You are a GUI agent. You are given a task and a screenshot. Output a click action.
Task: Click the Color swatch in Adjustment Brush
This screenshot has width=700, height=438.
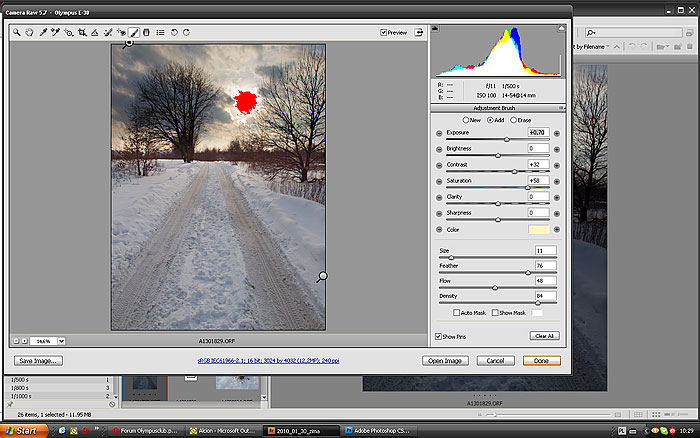pos(538,229)
